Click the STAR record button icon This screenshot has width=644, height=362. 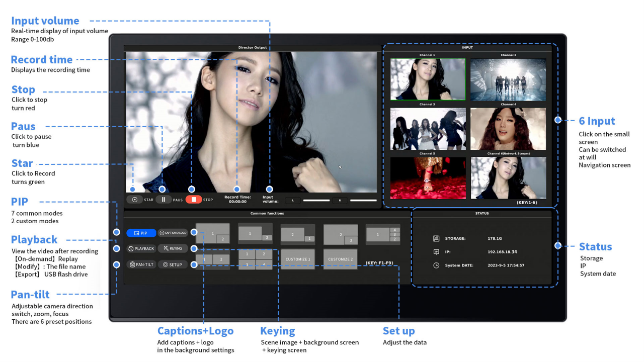pyautogui.click(x=135, y=200)
